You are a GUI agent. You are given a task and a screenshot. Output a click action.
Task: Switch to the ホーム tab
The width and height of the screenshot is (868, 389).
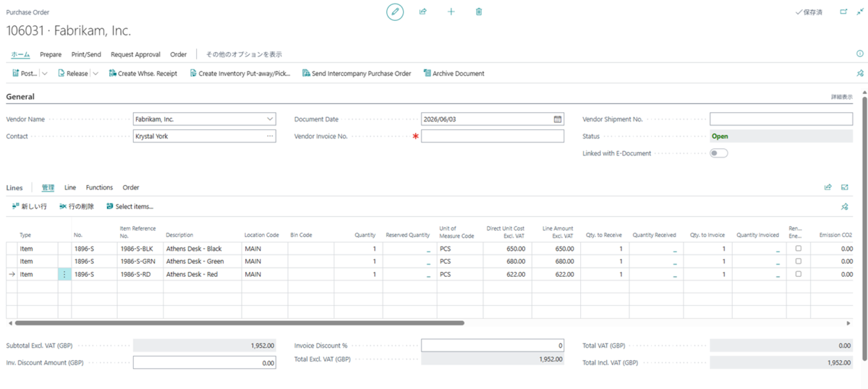point(20,54)
